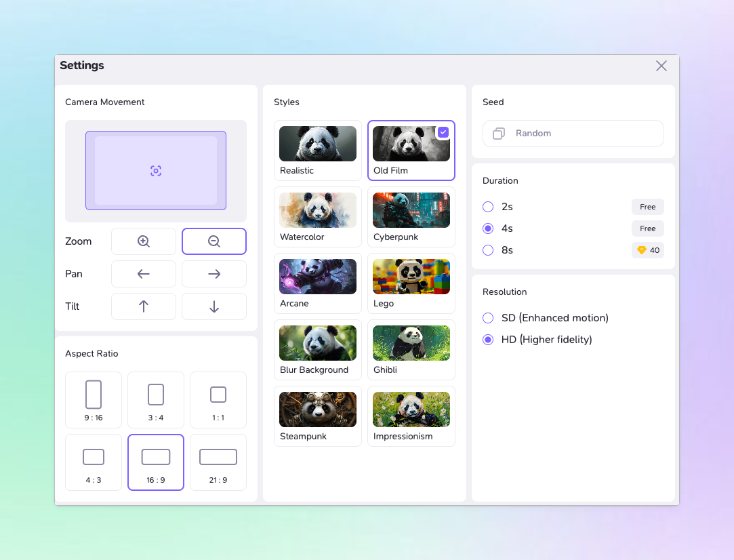Screen dimensions: 734x560
Task: Tilt the camera down arrow
Action: pyautogui.click(x=214, y=306)
